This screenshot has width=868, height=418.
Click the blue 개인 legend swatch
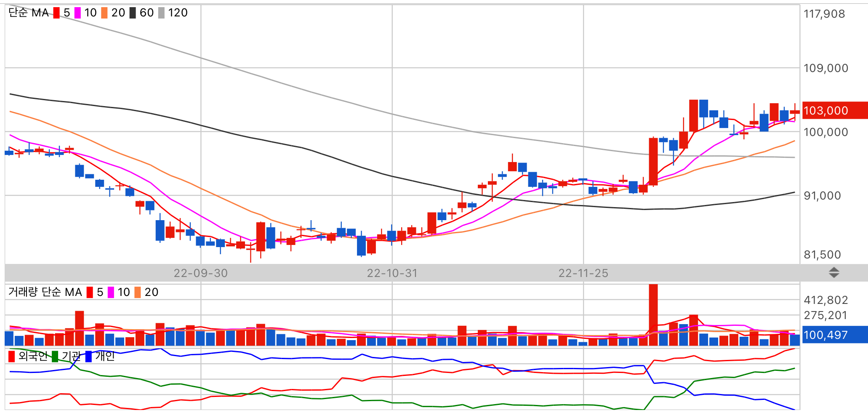click(x=88, y=357)
